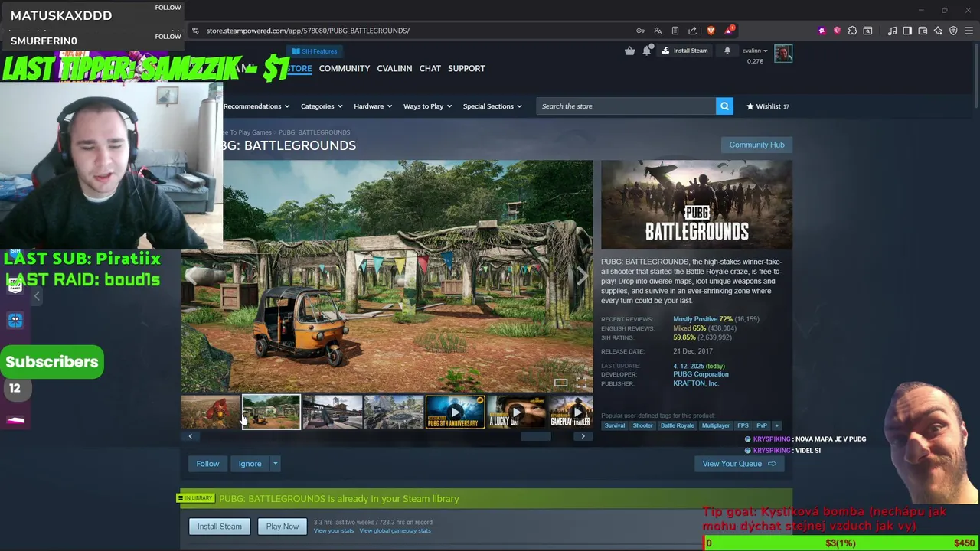Toggle the Ignore button for this game
This screenshot has width=980, height=551.
click(250, 464)
